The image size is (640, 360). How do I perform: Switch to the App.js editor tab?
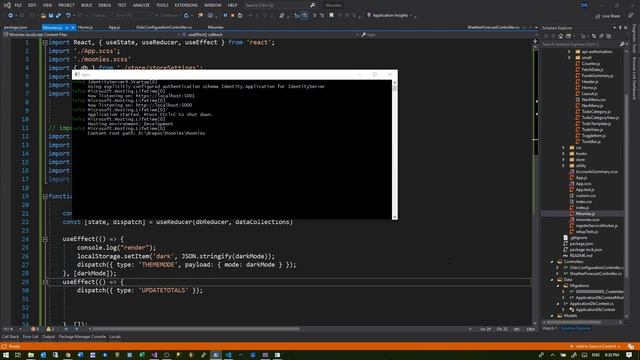(x=114, y=27)
